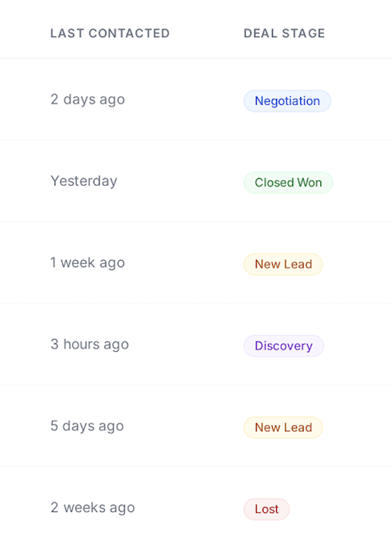
Task: Open stage pill beside "1 week ago"
Action: pos(283,264)
